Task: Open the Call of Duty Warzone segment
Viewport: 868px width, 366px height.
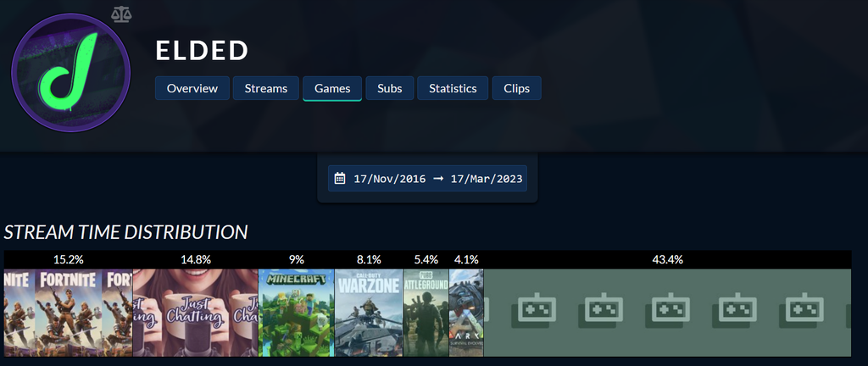Action: [369, 313]
